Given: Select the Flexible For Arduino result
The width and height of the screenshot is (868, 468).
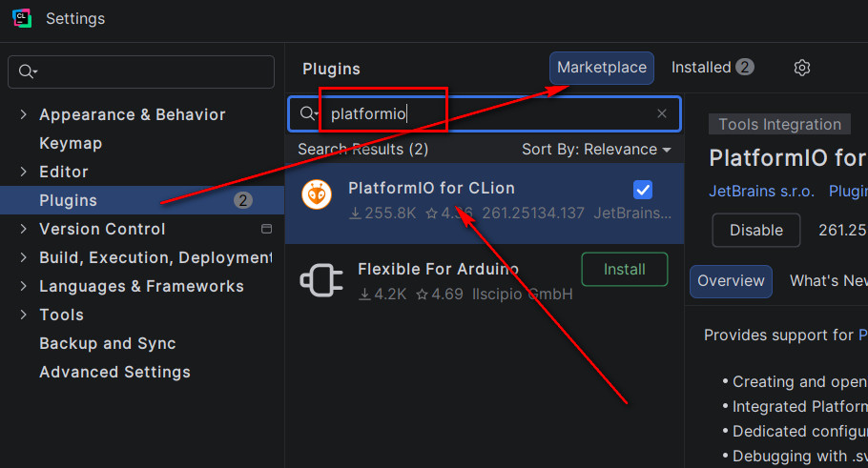Looking at the screenshot, I should click(x=485, y=281).
